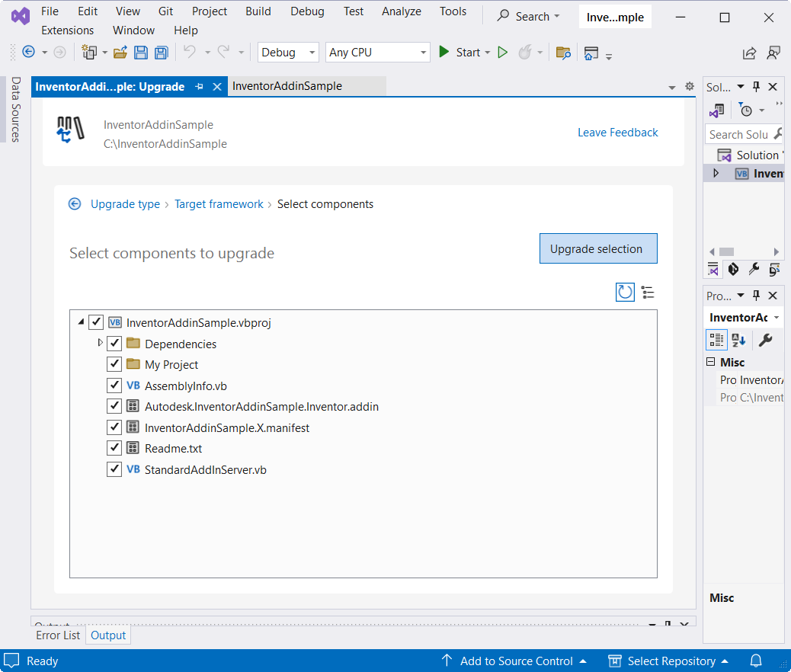This screenshot has width=791, height=672.
Task: Open the Debug configuration dropdown
Action: [288, 52]
